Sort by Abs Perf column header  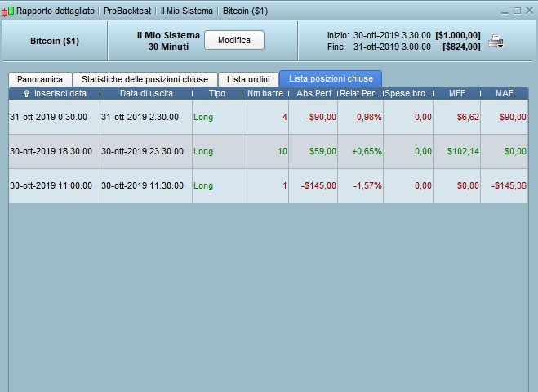[x=313, y=93]
